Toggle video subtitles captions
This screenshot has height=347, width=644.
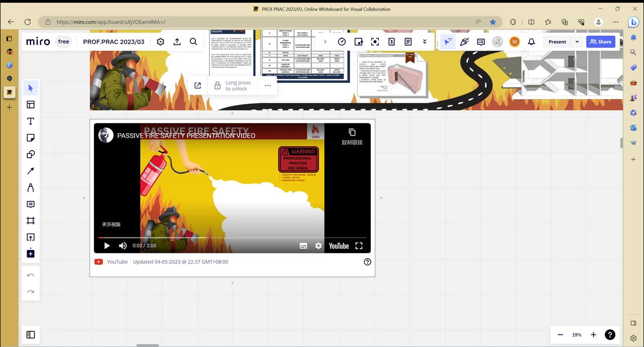[303, 246]
